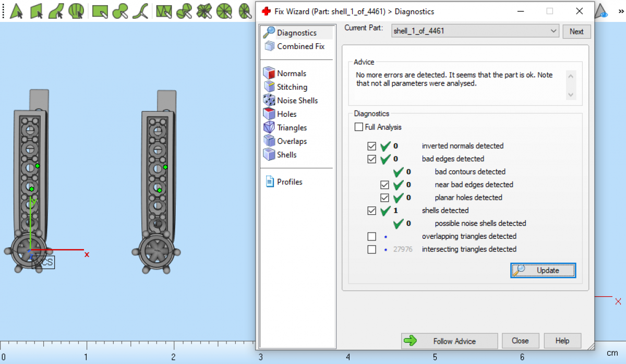Viewport: 626px width, 364px height.
Task: Select the Shells page in sidebar
Action: coord(286,155)
